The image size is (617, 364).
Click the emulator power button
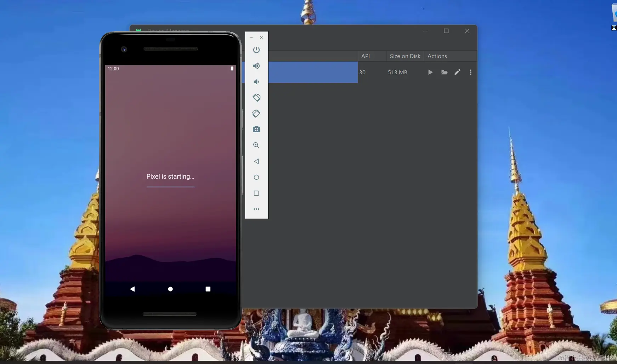click(x=256, y=50)
